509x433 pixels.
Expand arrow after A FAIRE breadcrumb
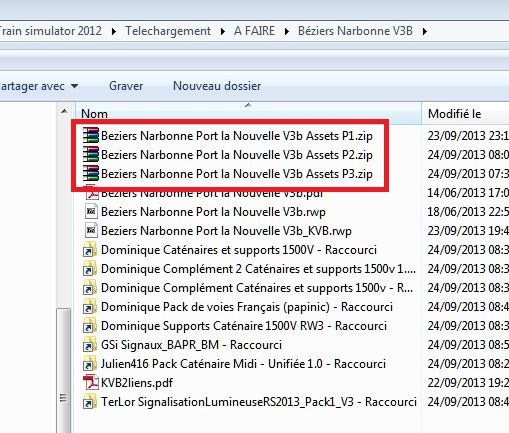[286, 31]
